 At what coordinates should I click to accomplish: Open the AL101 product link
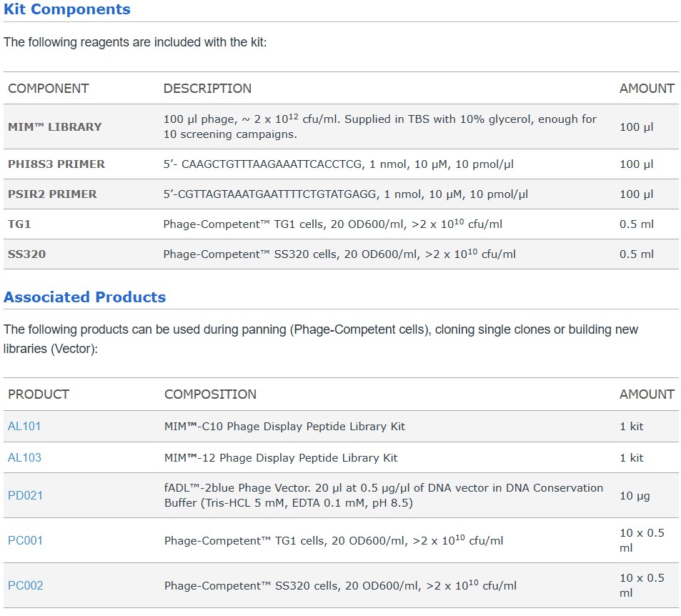click(24, 427)
